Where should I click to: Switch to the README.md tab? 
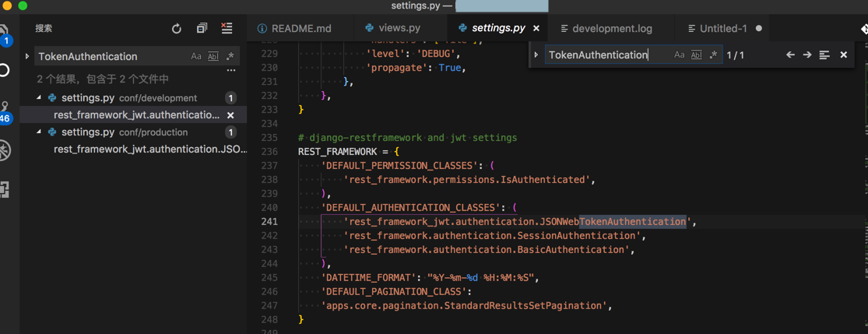coord(294,29)
